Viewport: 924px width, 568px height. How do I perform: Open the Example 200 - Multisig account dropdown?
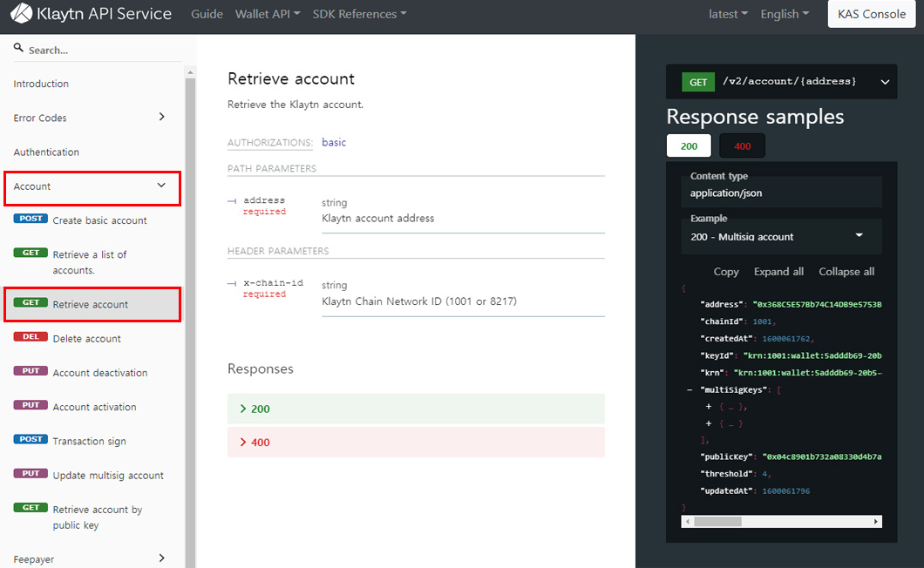[x=781, y=237]
